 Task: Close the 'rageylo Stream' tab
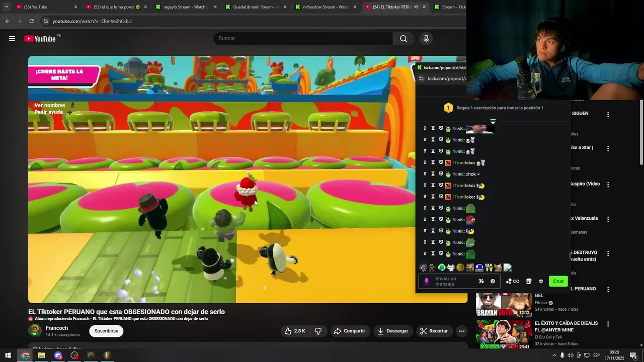click(x=215, y=7)
